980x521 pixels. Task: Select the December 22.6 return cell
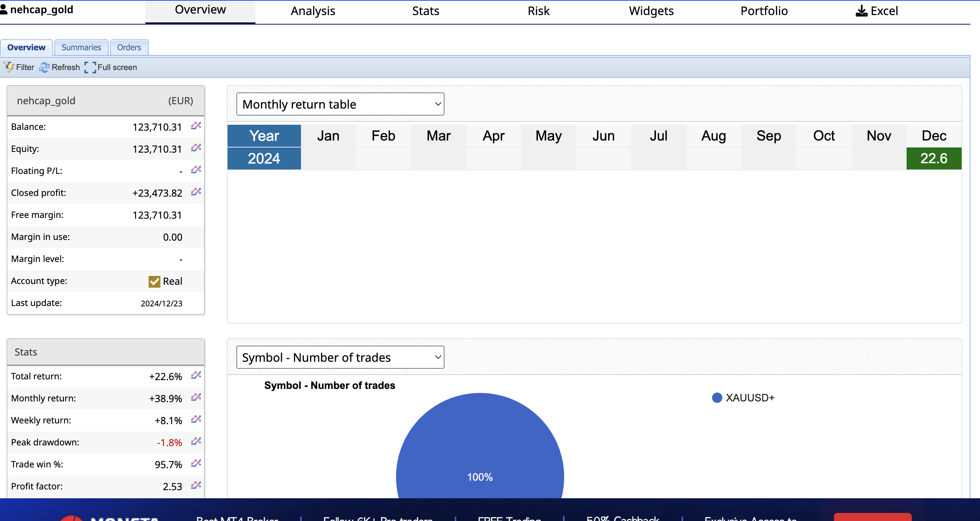[933, 159]
